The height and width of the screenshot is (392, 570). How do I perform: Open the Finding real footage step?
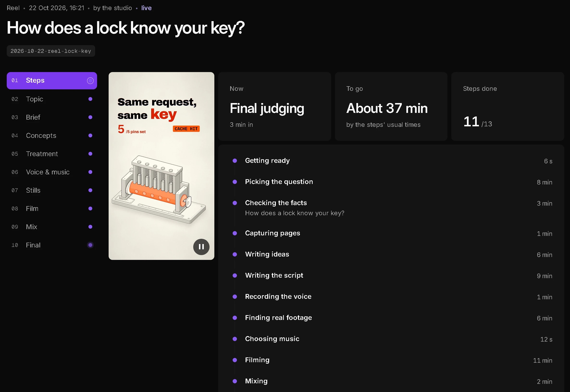point(391,318)
